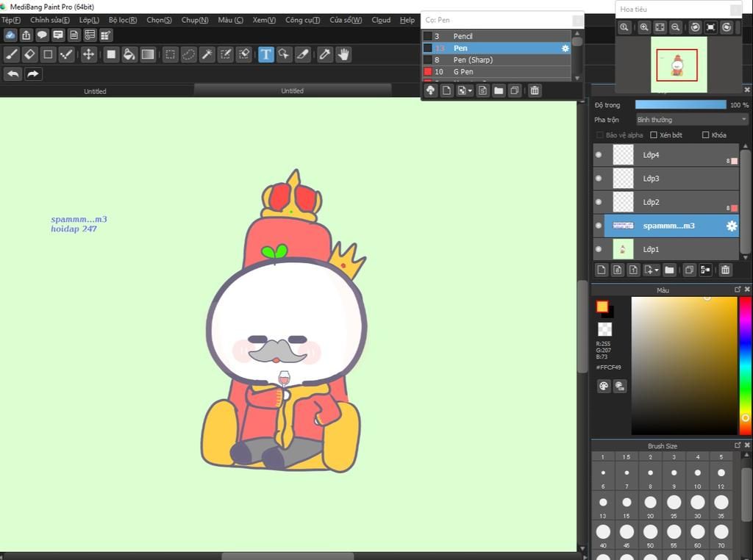Open color palette icon in Màu panel

click(604, 387)
